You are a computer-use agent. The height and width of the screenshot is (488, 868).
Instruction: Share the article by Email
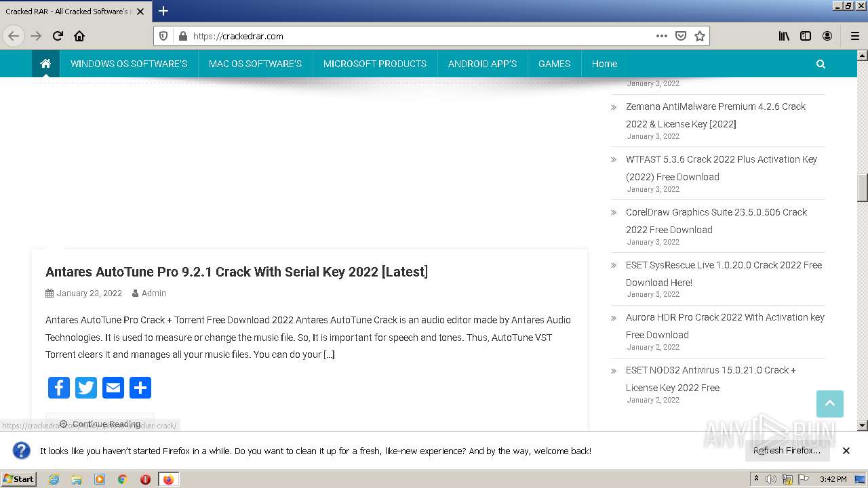(x=113, y=388)
